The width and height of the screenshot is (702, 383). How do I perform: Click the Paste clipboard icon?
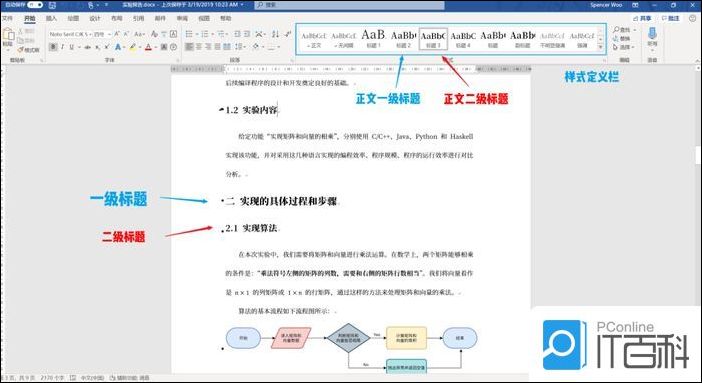pos(9,35)
